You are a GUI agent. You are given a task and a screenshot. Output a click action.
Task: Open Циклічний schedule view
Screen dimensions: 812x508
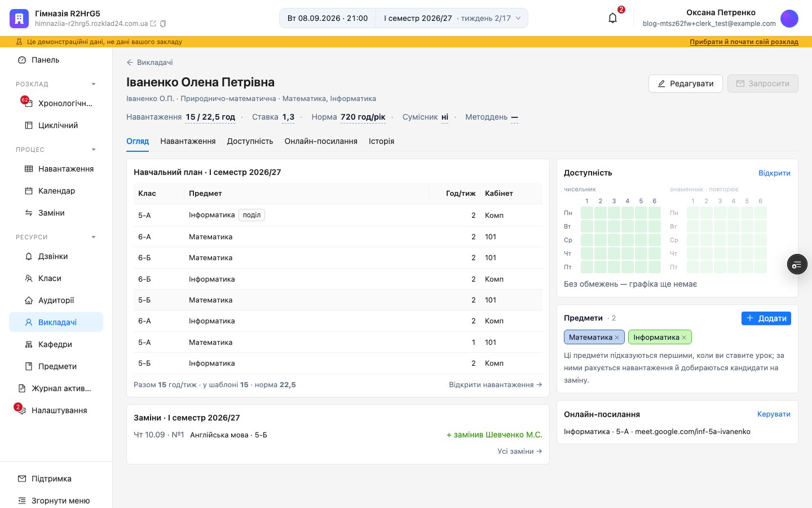pos(56,125)
